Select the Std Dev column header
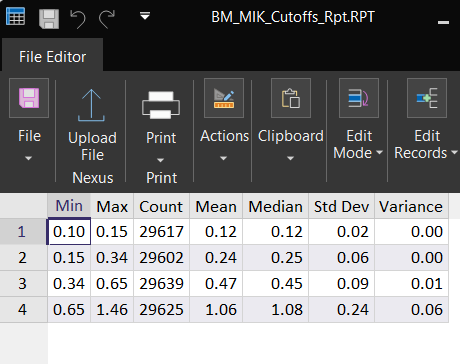Screen dimensions: 460x364 [x=341, y=206]
